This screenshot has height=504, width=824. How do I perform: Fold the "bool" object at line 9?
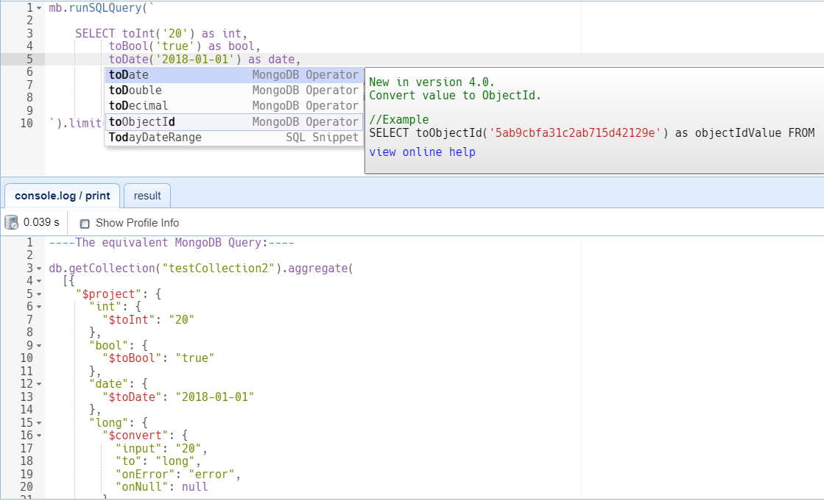pos(39,345)
